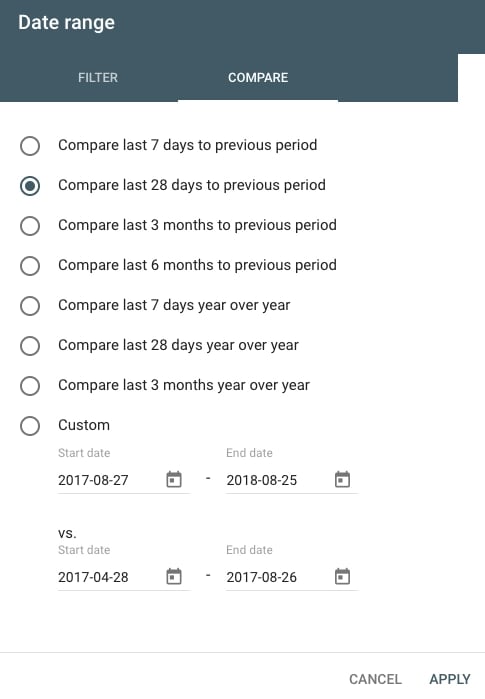Open calendar for 2018-08-25 end date
The width and height of the screenshot is (485, 699).
[x=342, y=480]
